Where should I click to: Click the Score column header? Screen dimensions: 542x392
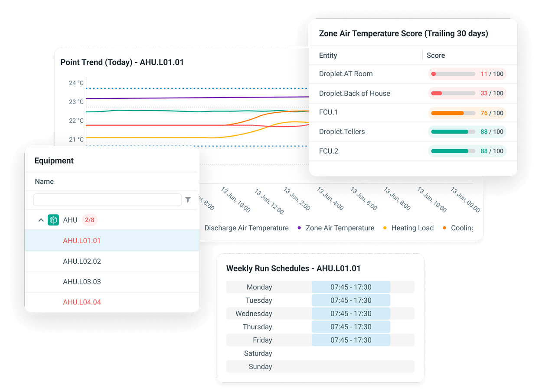pyautogui.click(x=436, y=56)
